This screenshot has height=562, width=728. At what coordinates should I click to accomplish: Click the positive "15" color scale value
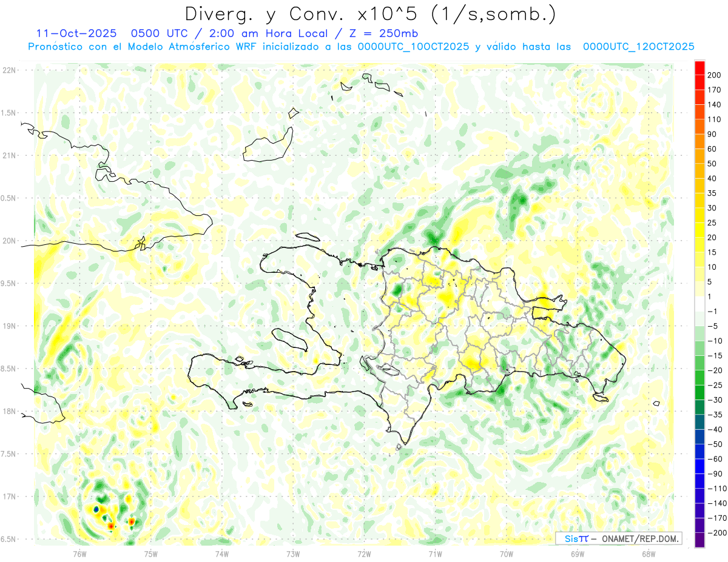[713, 252]
